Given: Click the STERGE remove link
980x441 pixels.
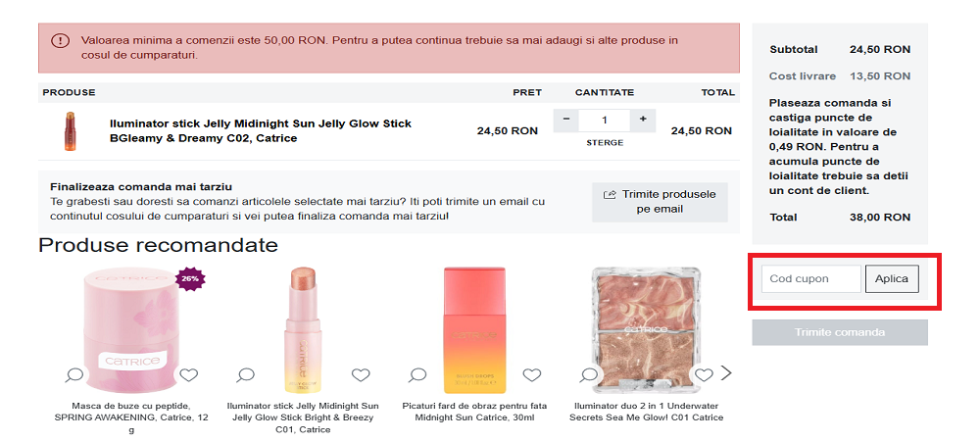Looking at the screenshot, I should (605, 143).
